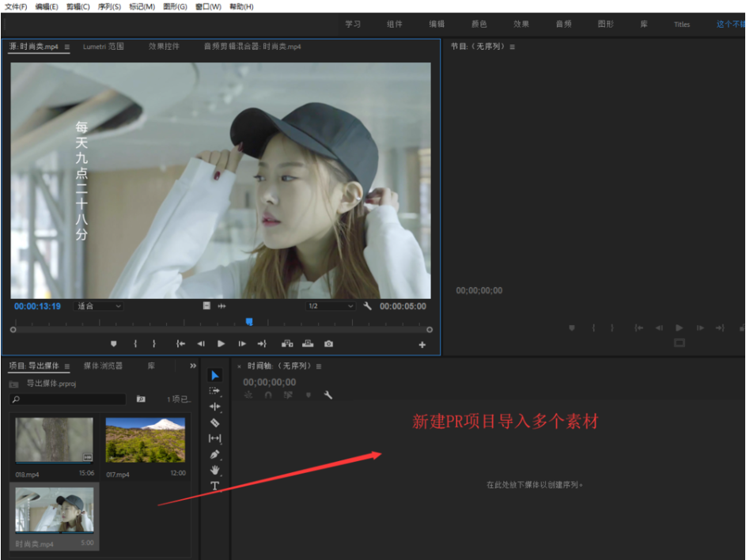The height and width of the screenshot is (560, 746).
Task: Select the Razor tool in the timeline toolbar
Action: click(x=214, y=422)
